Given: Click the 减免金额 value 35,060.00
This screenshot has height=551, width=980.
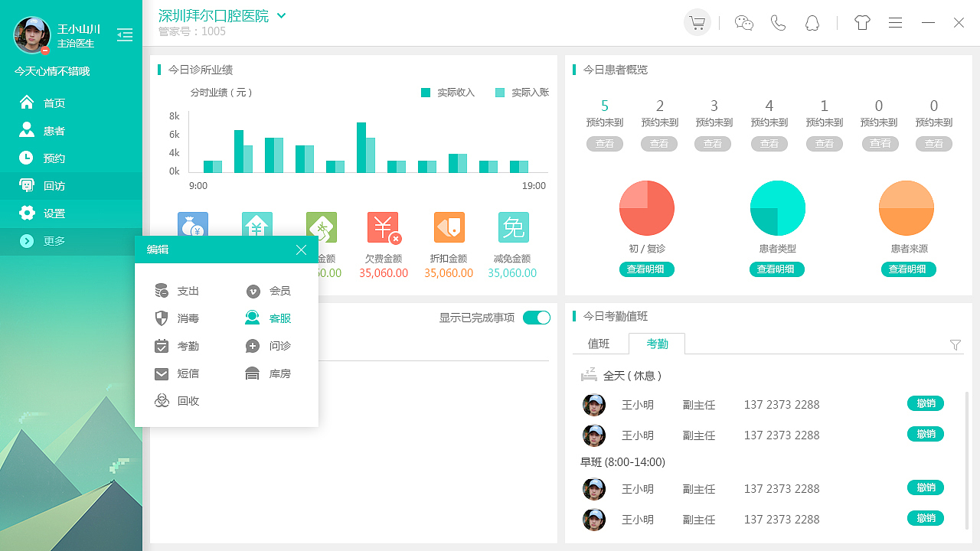Looking at the screenshot, I should (x=512, y=273).
